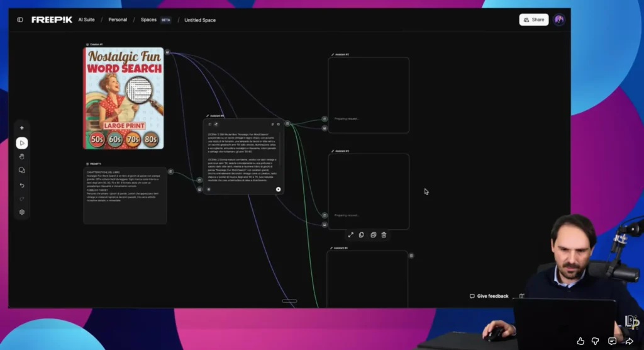The width and height of the screenshot is (644, 350).
Task: Click the sparkle AI icon in Assistant #5 header
Action: [x=216, y=124]
